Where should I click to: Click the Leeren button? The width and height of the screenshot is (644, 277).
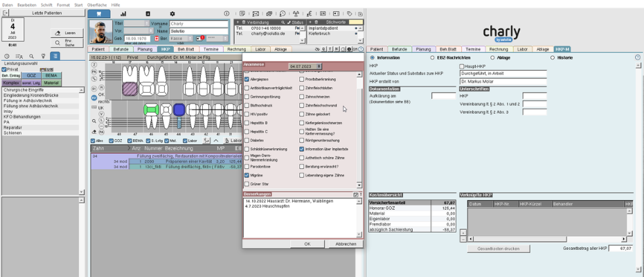tap(67, 33)
